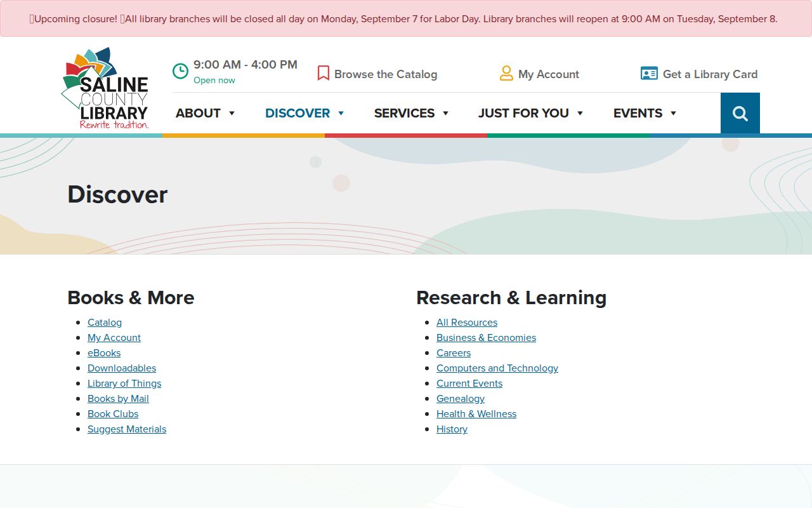Open the About menu item
The width and height of the screenshot is (812, 508).
pos(198,113)
